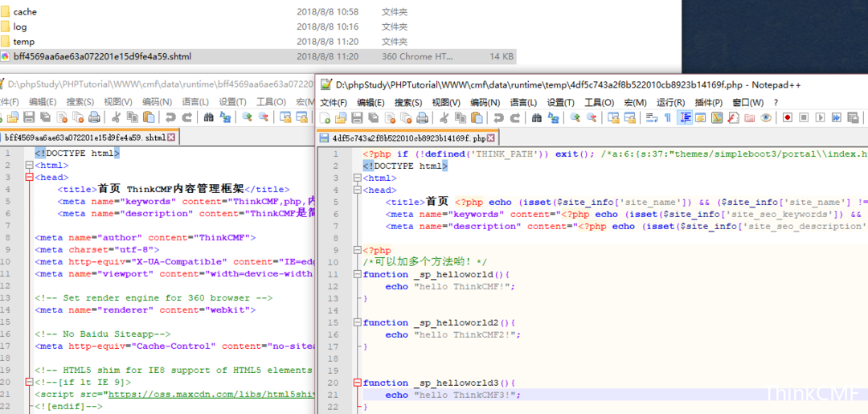Click Playback Macro icon in php window
The width and height of the screenshot is (868, 414).
(x=820, y=117)
